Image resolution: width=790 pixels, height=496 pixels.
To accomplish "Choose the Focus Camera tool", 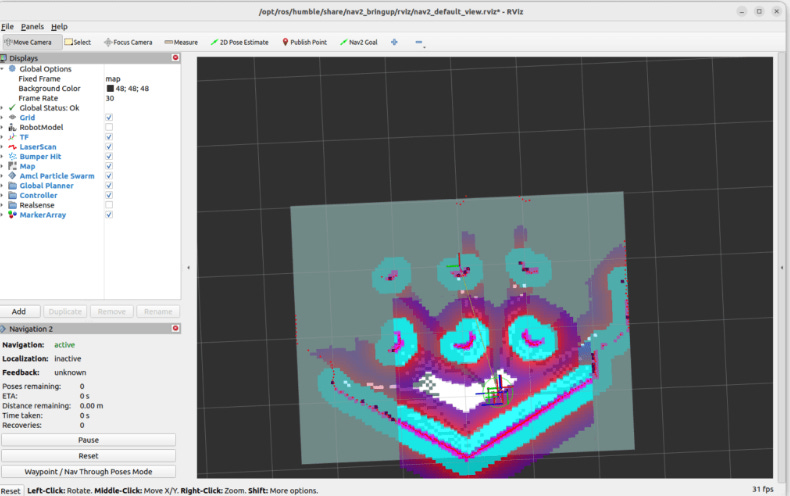I will [x=128, y=42].
